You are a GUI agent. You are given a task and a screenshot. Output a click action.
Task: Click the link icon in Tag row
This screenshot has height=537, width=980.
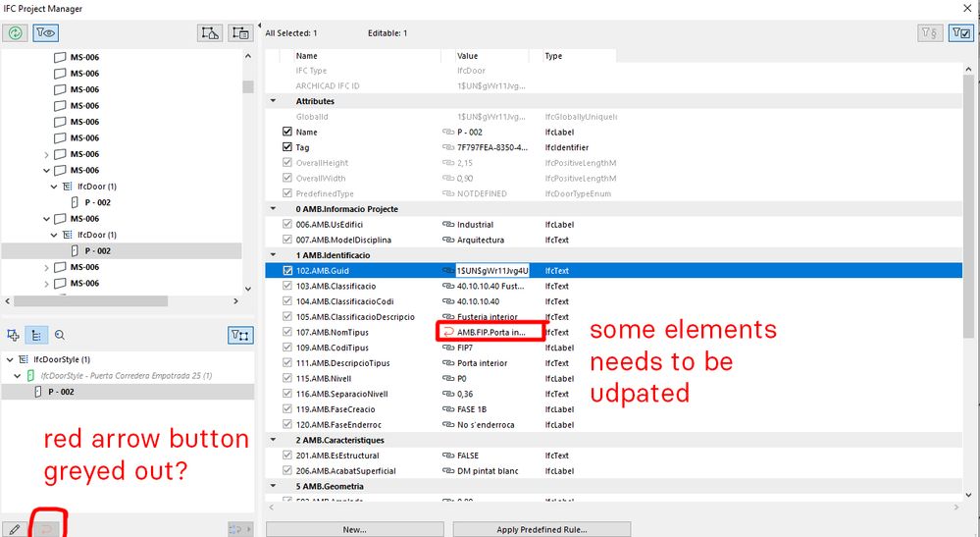[448, 147]
